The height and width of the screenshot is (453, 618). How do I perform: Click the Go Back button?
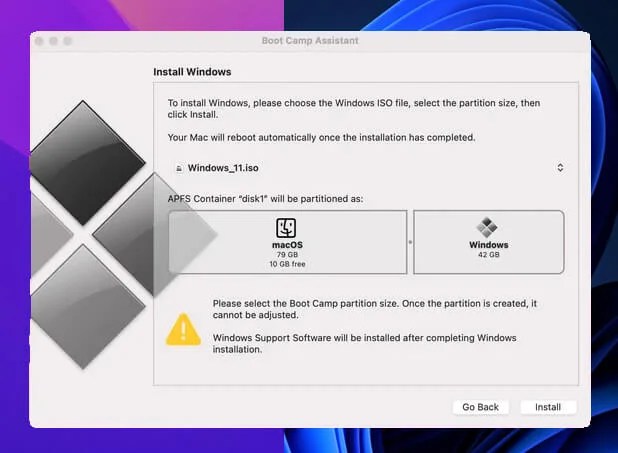pos(480,407)
